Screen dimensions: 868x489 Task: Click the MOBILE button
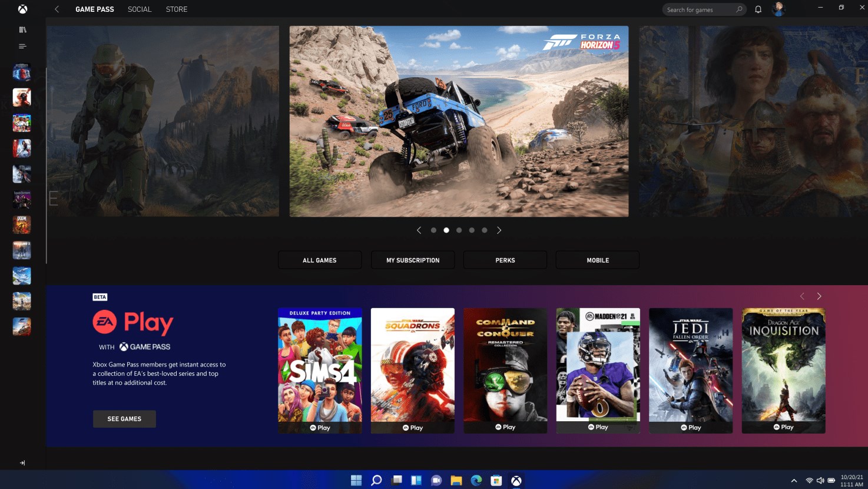(598, 260)
